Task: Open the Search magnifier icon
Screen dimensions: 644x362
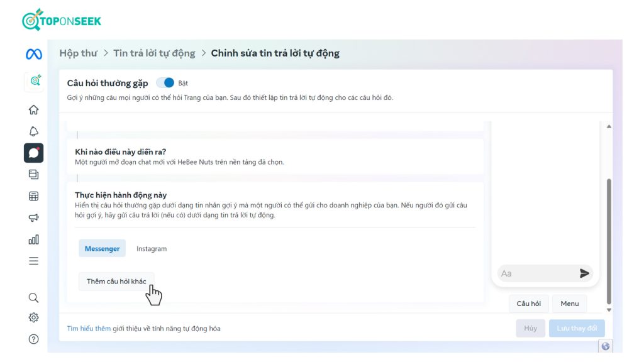Action: point(34,297)
